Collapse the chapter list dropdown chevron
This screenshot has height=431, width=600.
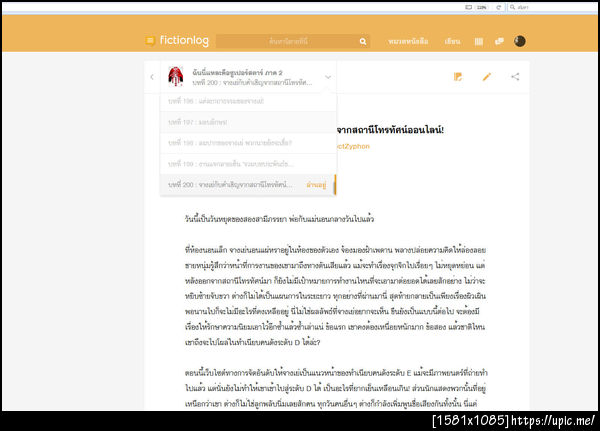(328, 77)
